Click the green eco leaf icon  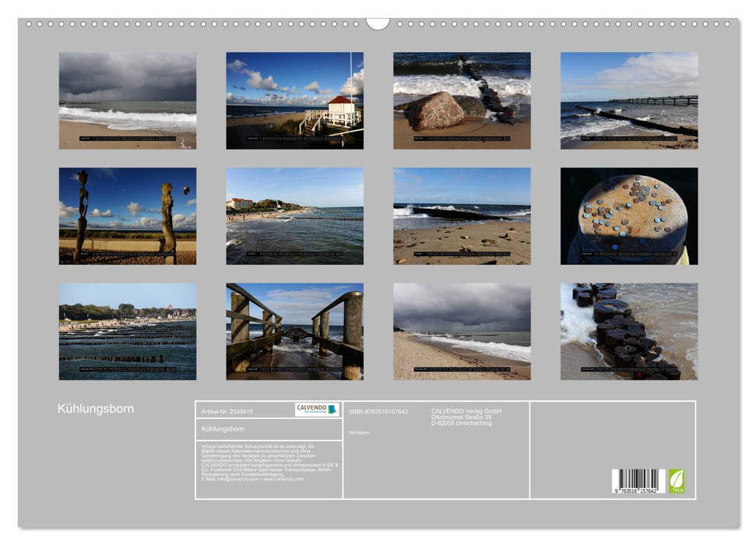coord(677,480)
